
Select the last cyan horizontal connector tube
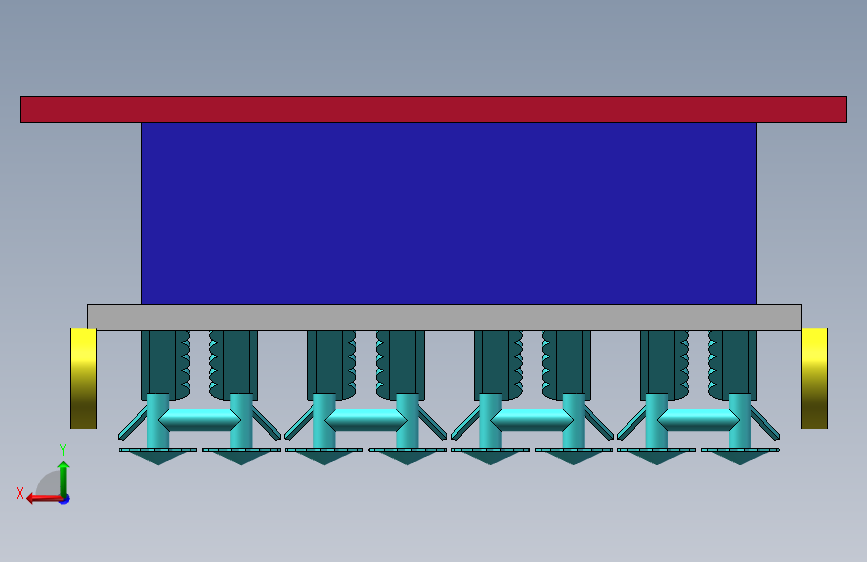(698, 420)
